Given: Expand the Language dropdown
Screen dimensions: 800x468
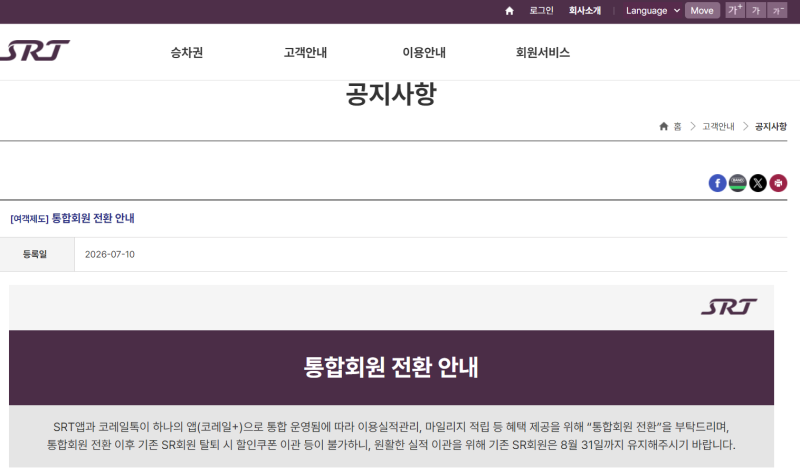Looking at the screenshot, I should pos(653,10).
